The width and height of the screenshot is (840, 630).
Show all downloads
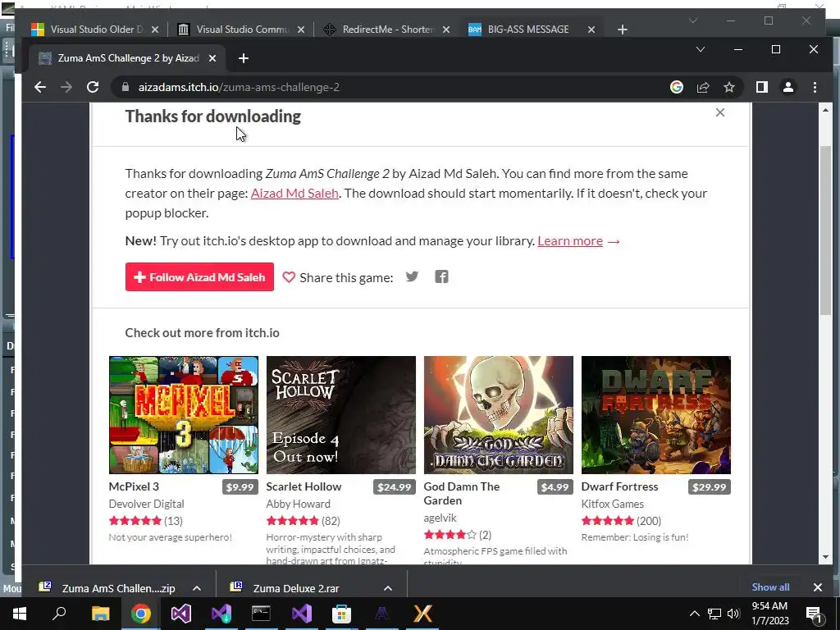770,587
